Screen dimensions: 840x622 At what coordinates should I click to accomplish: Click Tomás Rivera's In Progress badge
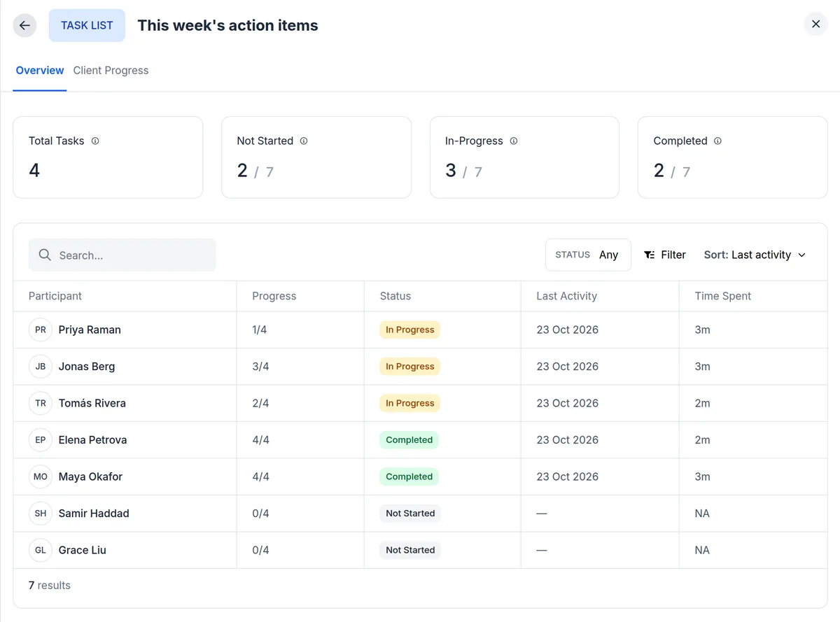tap(410, 403)
